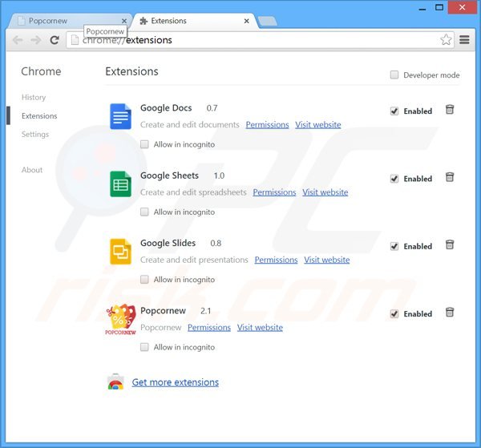Image resolution: width=481 pixels, height=448 pixels.
Task: Disable the Google Sheets extension
Action: click(x=394, y=179)
